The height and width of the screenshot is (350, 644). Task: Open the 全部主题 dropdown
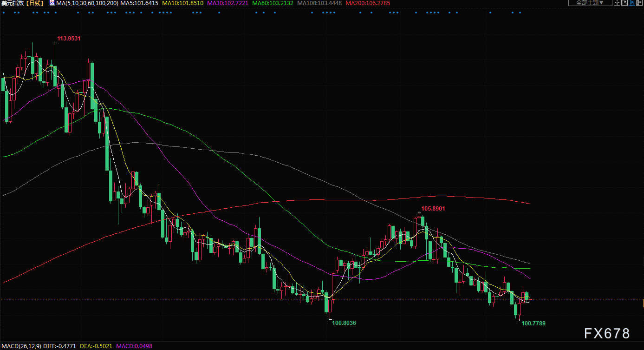pyautogui.click(x=590, y=3)
